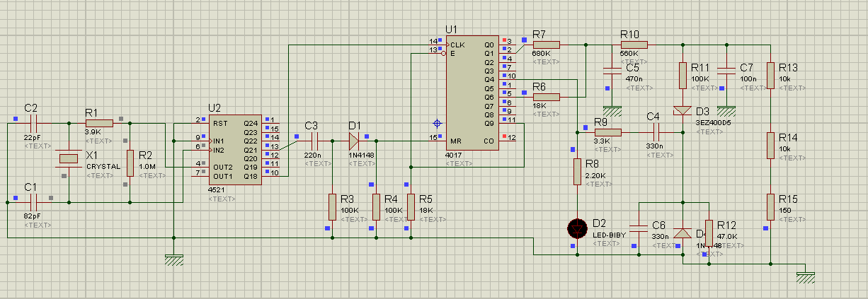
Task: Click the "470n" value label
Action: [x=634, y=79]
